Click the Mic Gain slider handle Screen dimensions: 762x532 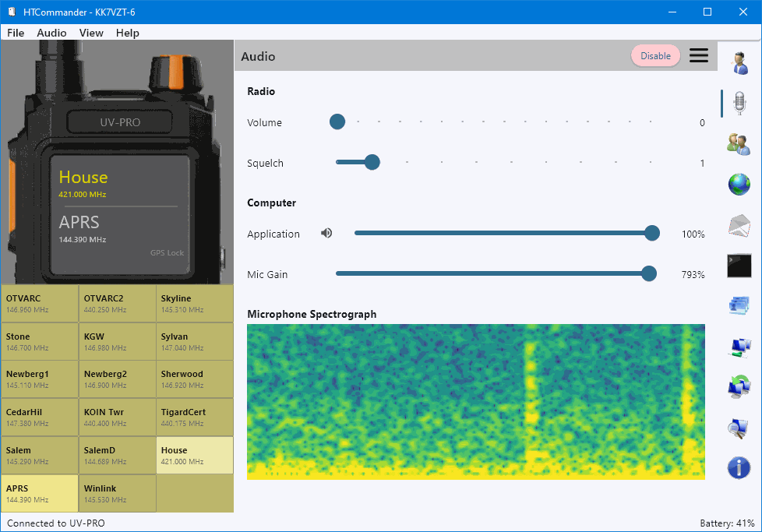tap(649, 273)
